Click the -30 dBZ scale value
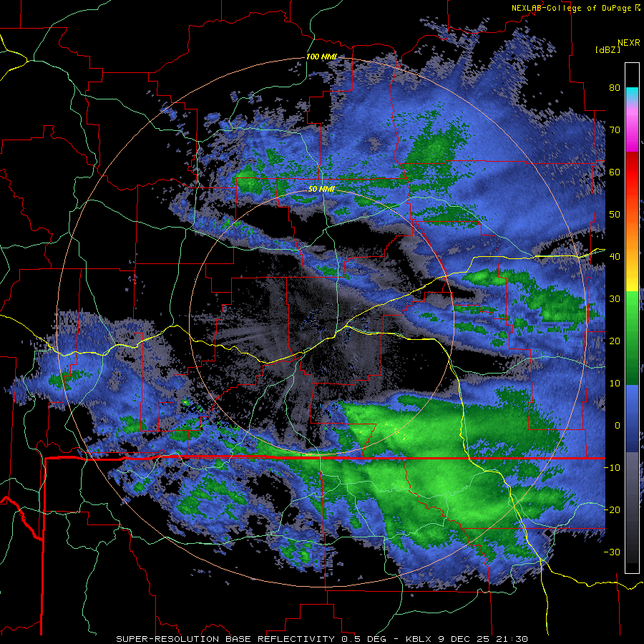Image resolution: width=644 pixels, height=644 pixels. tap(612, 552)
